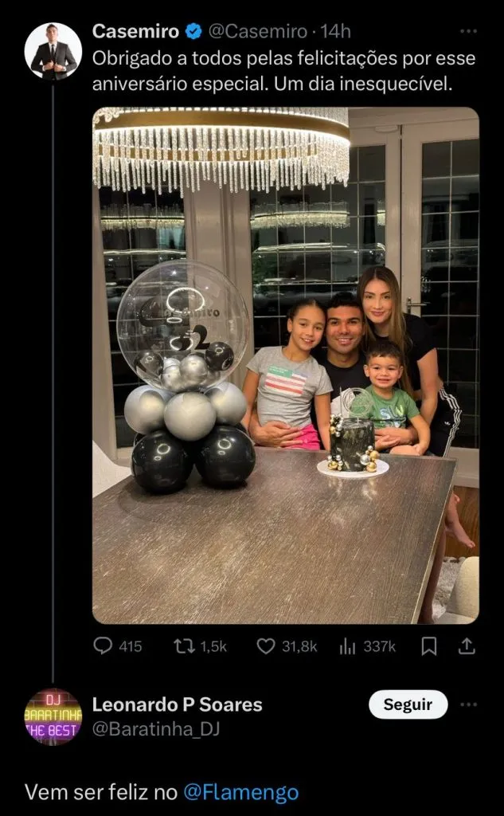Click the blue verified badge next to Casemiro
Image resolution: width=504 pixels, height=816 pixels.
193,32
